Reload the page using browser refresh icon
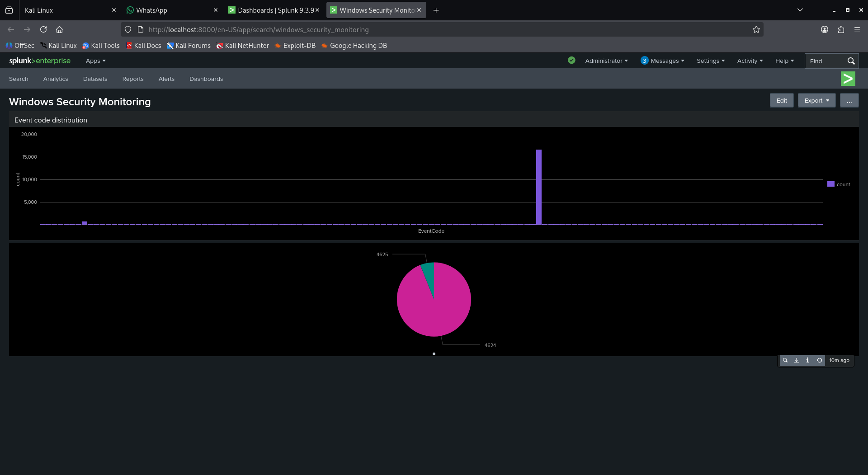Screen dimensions: 868x475 pos(43,29)
